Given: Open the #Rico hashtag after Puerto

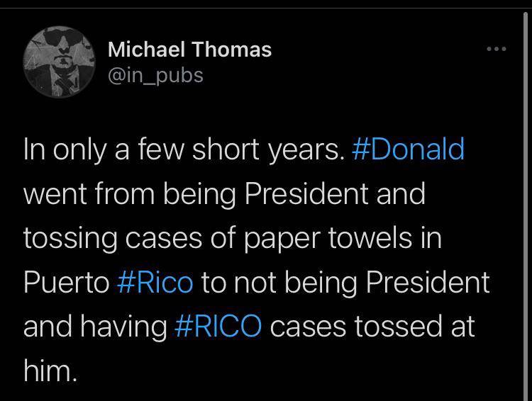Looking at the screenshot, I should click(154, 283).
